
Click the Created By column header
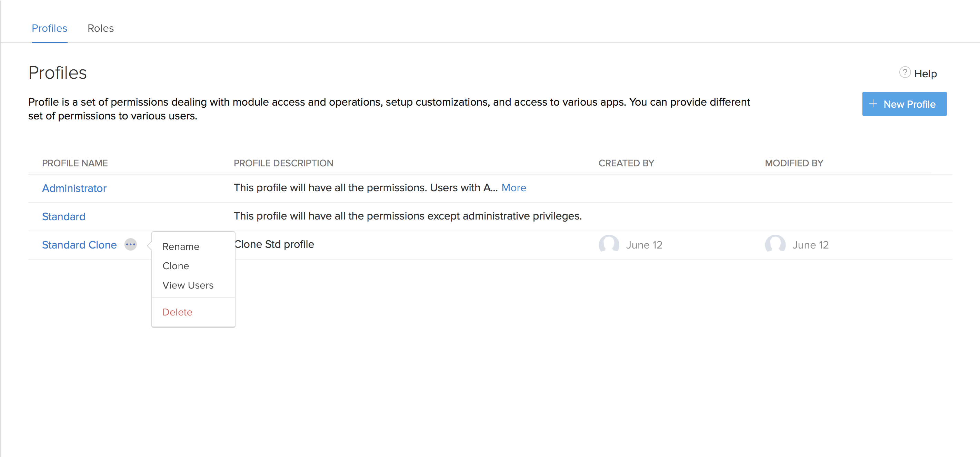point(626,163)
